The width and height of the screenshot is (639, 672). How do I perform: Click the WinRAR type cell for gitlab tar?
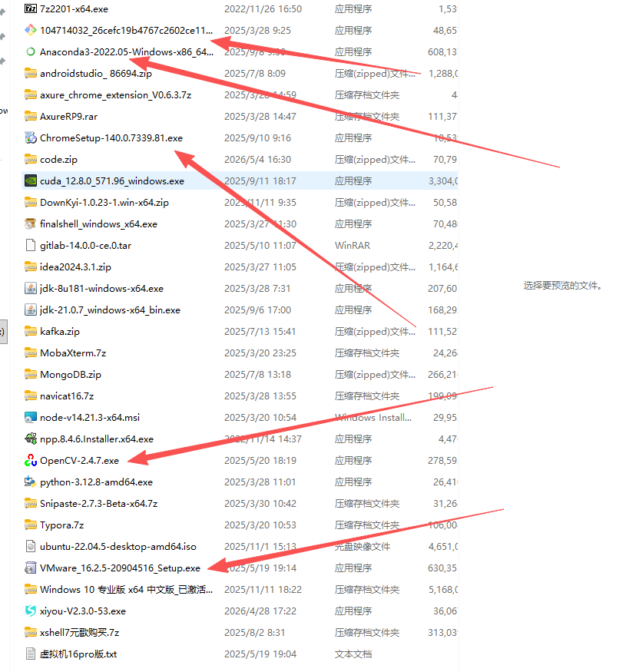[353, 246]
